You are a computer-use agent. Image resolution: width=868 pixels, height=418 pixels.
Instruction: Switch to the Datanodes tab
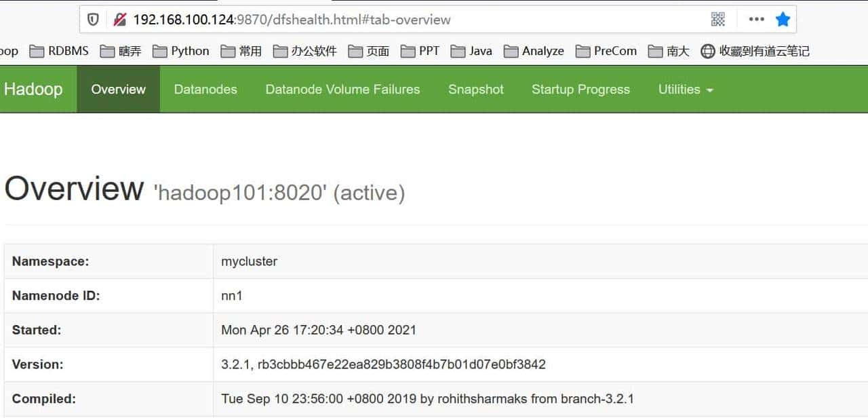(205, 89)
